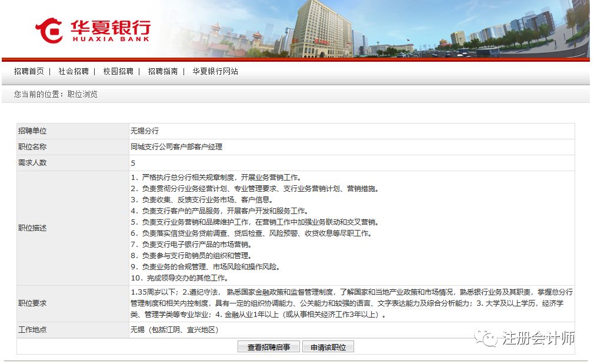
Task: Open the 社会招聘 menu item
Action: tap(74, 71)
